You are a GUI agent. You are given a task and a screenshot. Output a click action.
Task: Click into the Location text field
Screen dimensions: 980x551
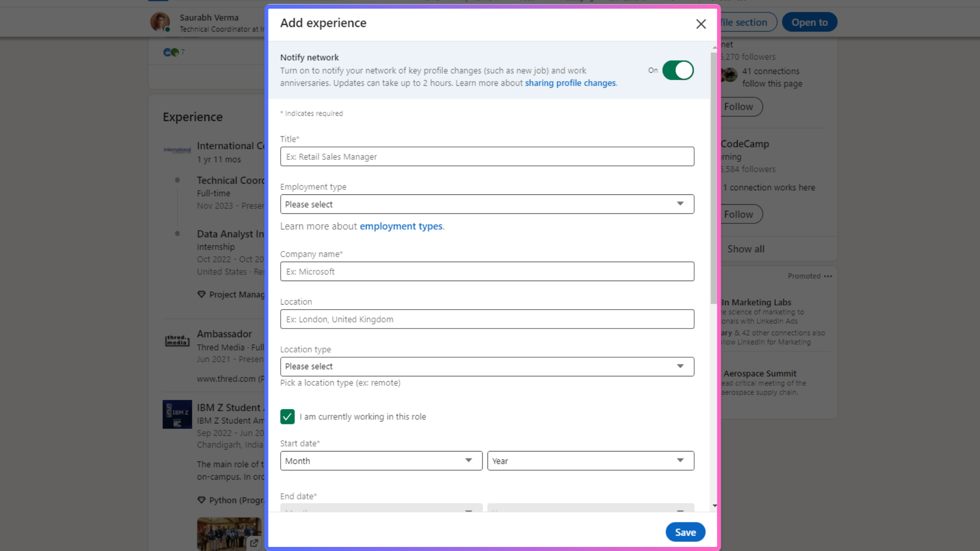pyautogui.click(x=486, y=319)
